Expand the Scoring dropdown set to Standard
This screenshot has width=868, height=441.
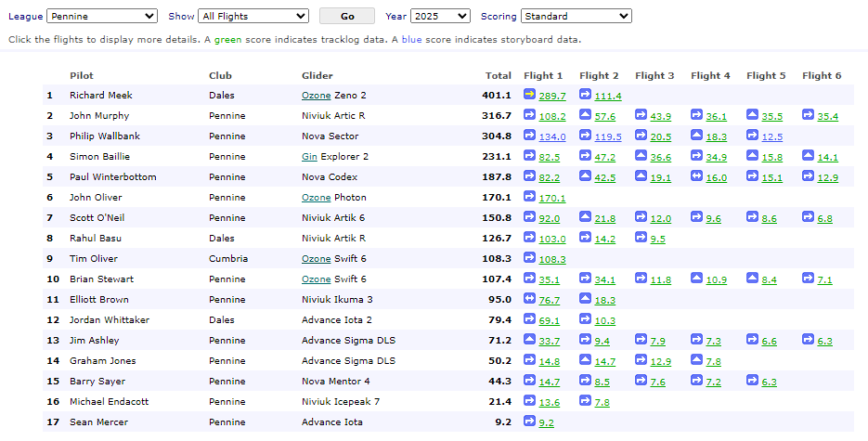(x=576, y=16)
